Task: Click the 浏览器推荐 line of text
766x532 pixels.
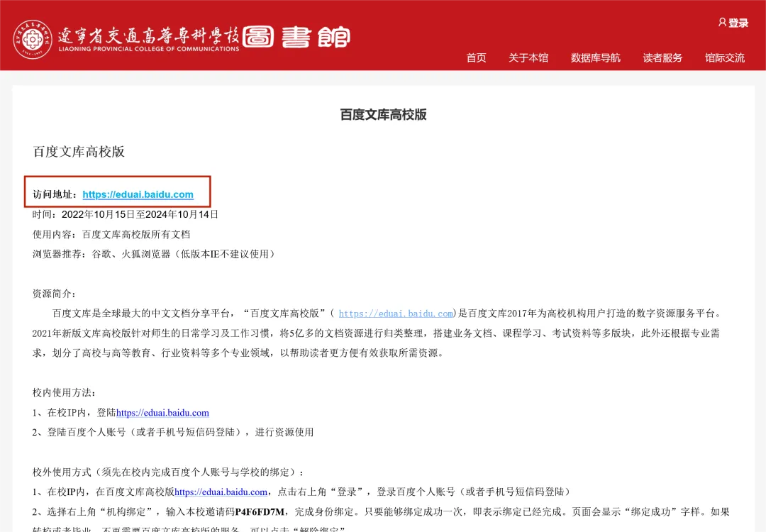Action: tap(155, 254)
